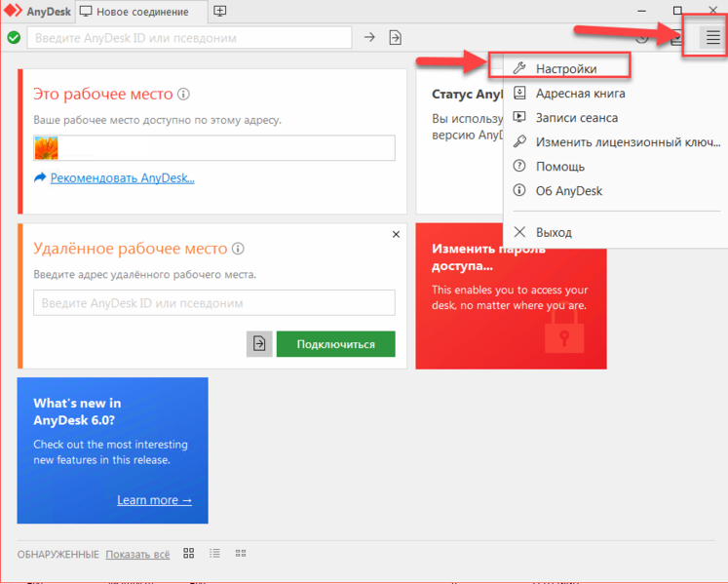Click info icon beside Это рабочее место
728x584 pixels.
tap(184, 95)
